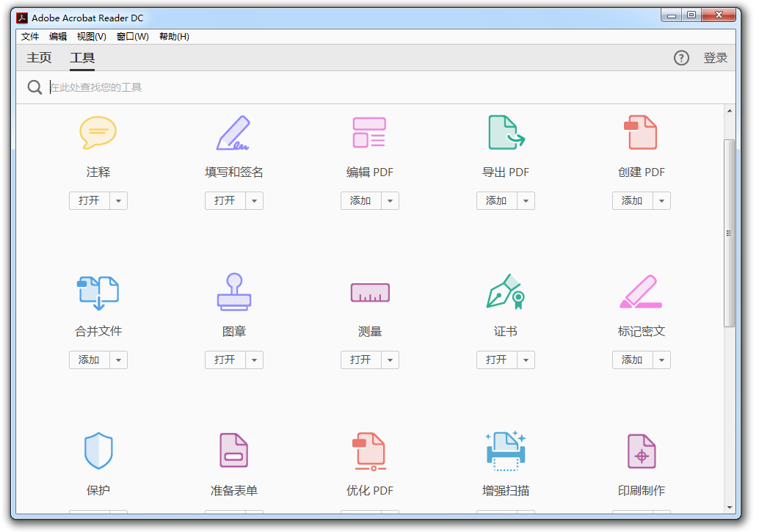
Task: Click 添加 button under 编辑 PDF
Action: [x=360, y=201]
